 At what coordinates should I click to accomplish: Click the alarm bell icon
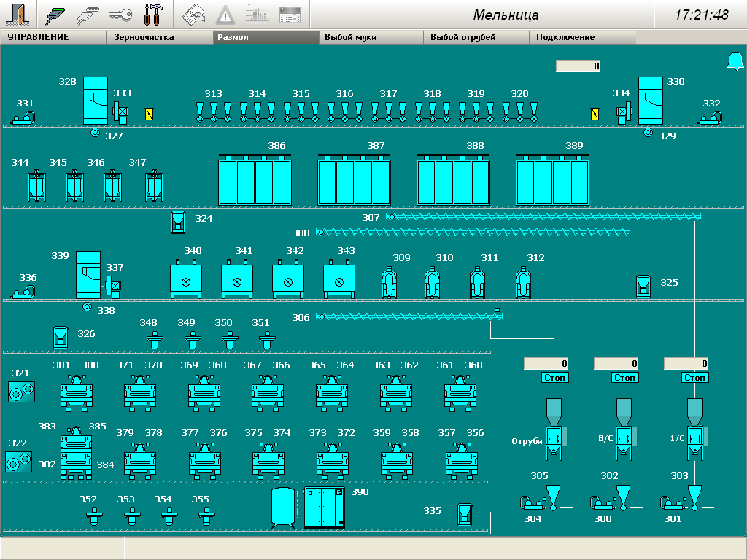[734, 62]
